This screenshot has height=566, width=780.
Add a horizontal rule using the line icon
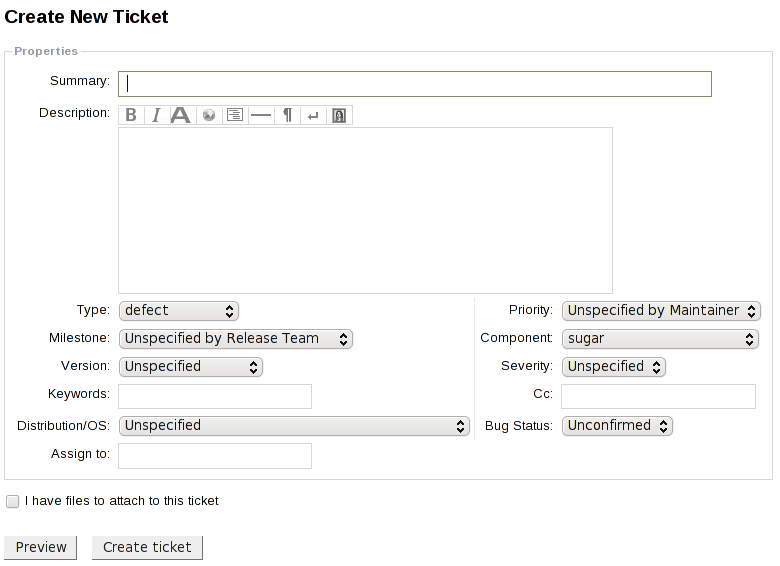click(x=261, y=115)
